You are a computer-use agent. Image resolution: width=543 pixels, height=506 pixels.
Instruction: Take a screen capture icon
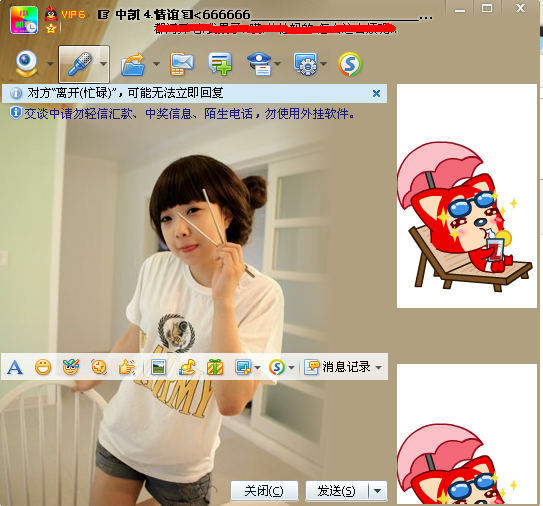243,367
